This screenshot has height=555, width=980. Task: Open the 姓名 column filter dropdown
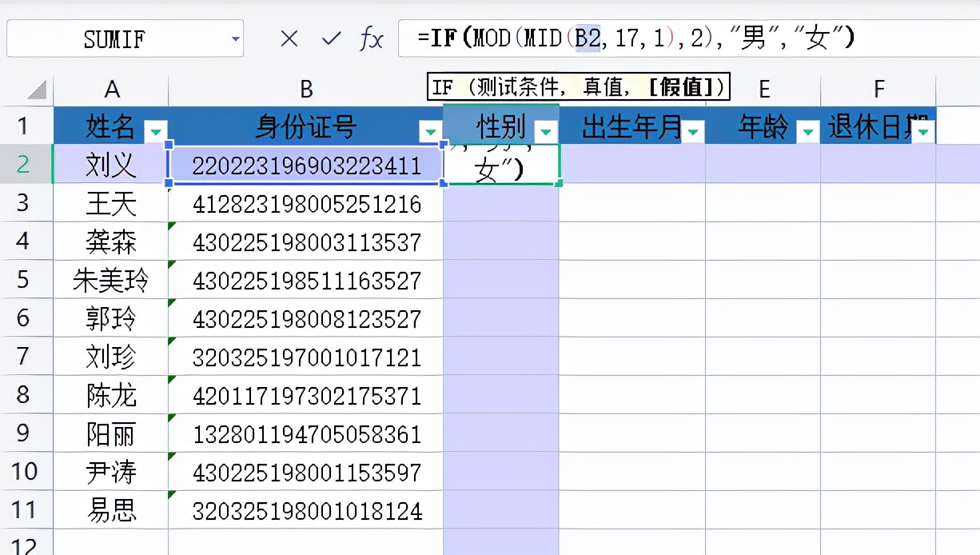(155, 131)
